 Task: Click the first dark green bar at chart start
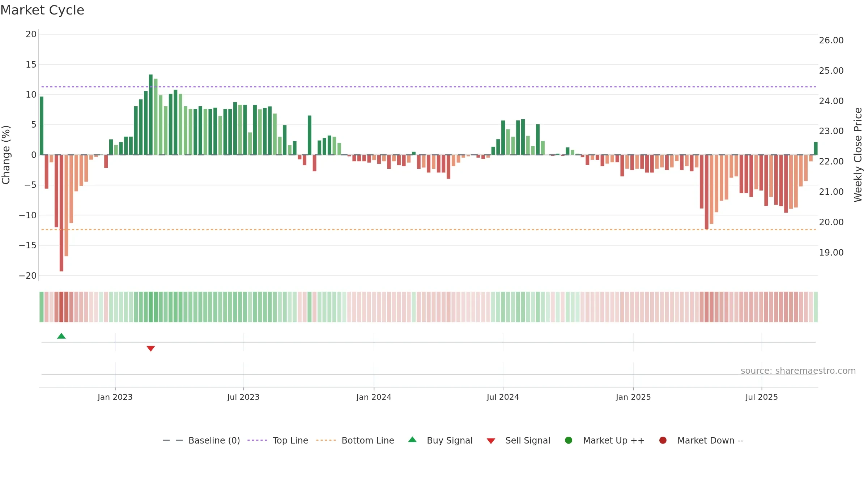tap(42, 126)
